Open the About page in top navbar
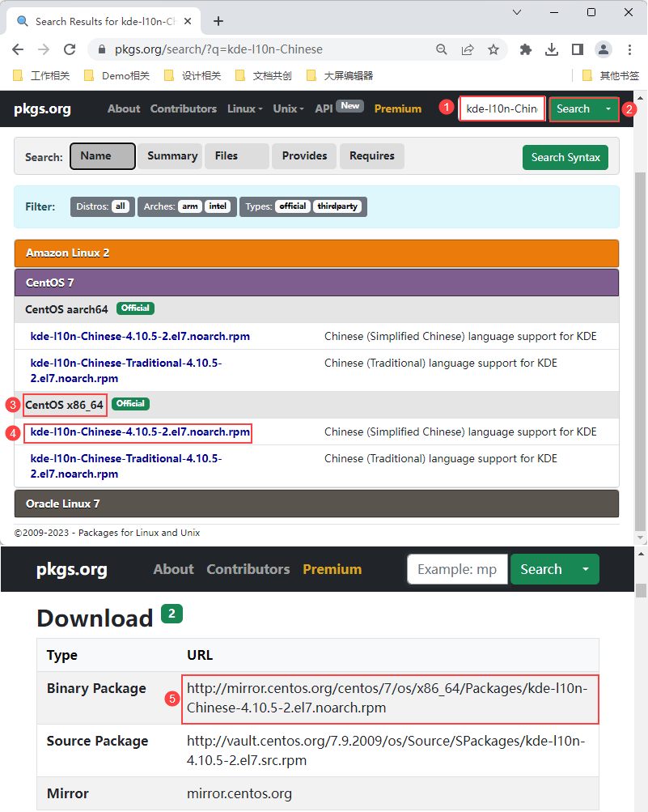 click(x=124, y=108)
